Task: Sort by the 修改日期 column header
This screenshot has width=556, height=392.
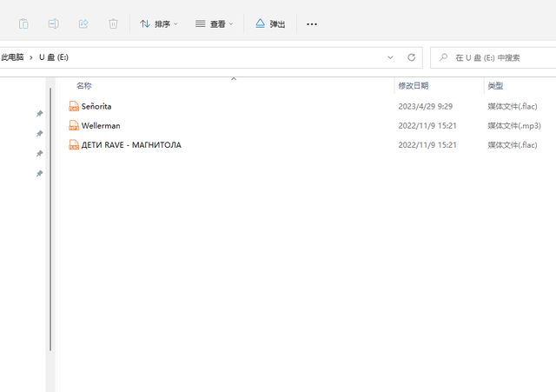Action: (x=414, y=85)
